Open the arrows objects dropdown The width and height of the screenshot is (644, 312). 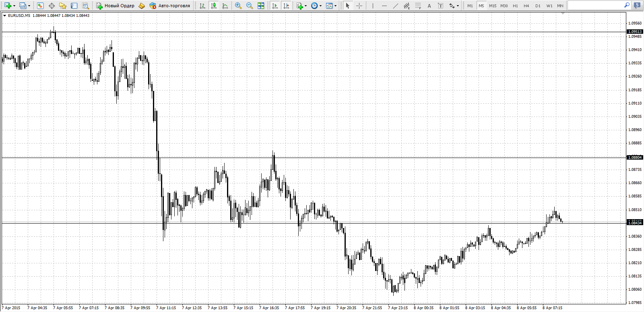(x=458, y=6)
